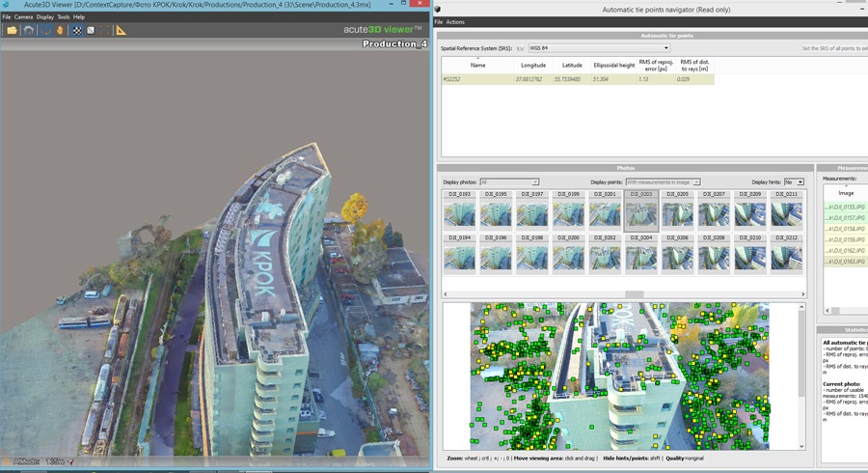Select photo thumbnail DJI_0193

click(x=459, y=209)
